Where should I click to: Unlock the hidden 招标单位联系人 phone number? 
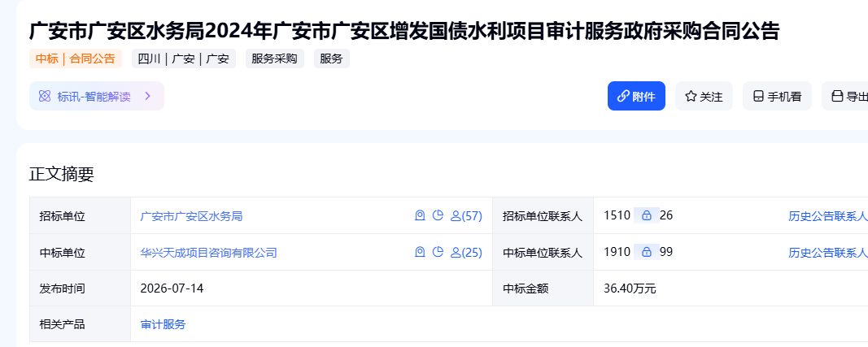646,215
